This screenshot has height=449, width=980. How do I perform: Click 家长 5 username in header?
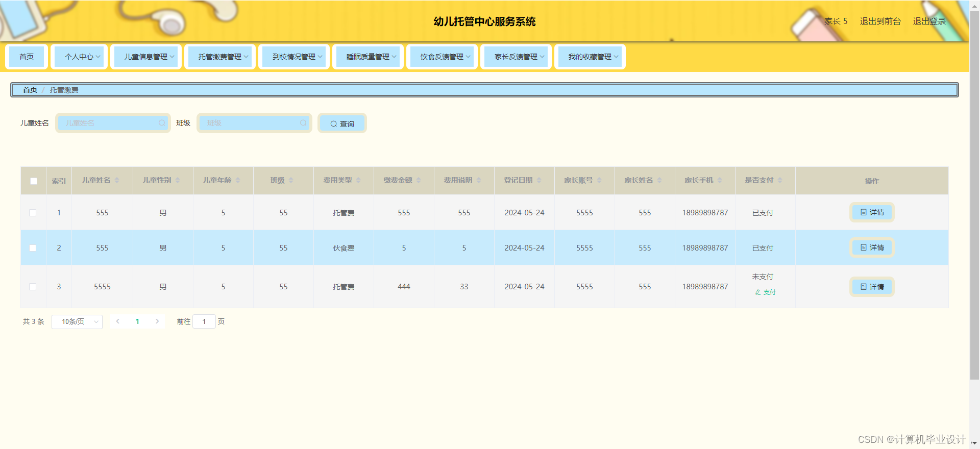click(836, 21)
